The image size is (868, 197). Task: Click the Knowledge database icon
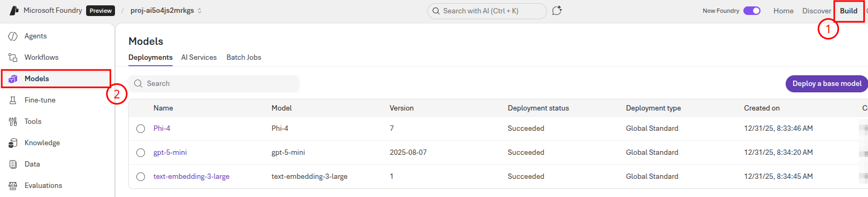[13, 143]
